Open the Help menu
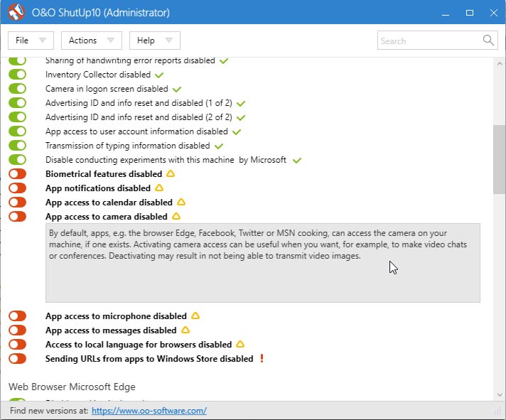Screen dimensions: 506x420 [155, 41]
